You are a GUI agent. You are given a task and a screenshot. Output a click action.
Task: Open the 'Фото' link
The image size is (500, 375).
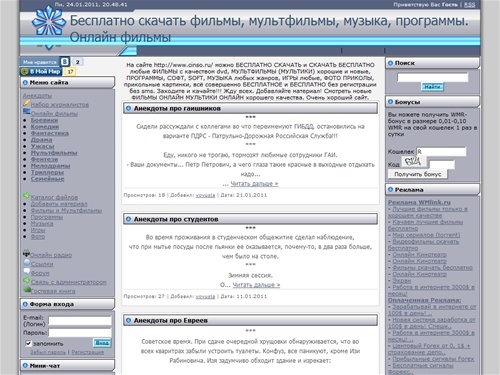(38, 237)
